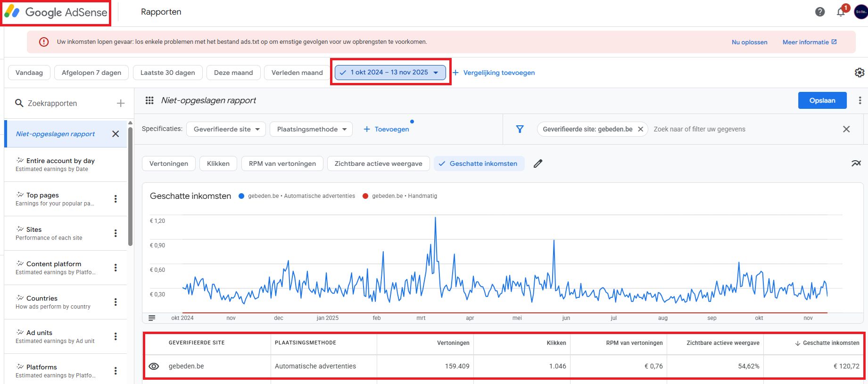Open chart legend list icon below graph
Image resolution: width=868 pixels, height=384 pixels.
[x=152, y=318]
